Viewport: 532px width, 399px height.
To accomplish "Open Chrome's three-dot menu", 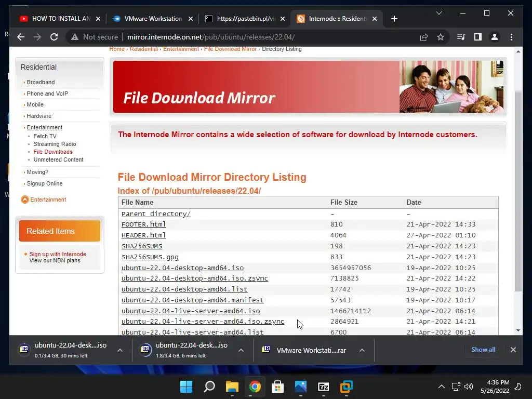I will coord(511,37).
